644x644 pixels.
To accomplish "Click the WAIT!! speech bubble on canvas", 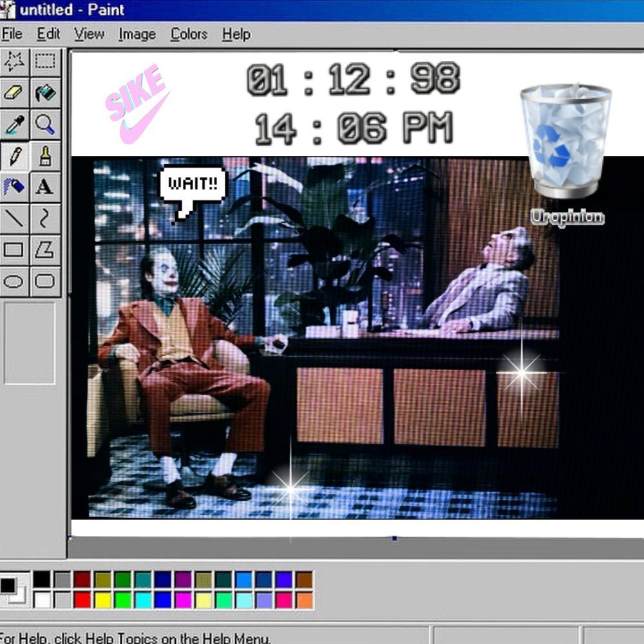I will click(x=192, y=184).
